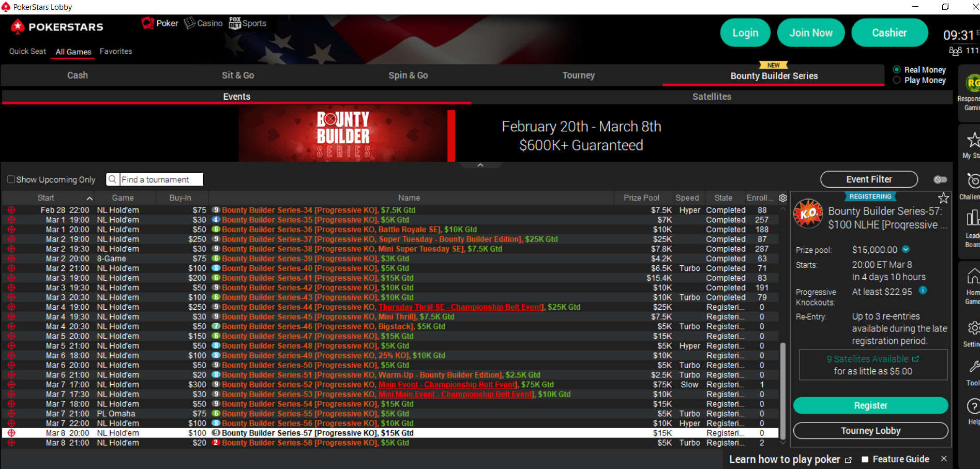The height and width of the screenshot is (469, 980).
Task: Click players online count icon
Action: click(955, 51)
